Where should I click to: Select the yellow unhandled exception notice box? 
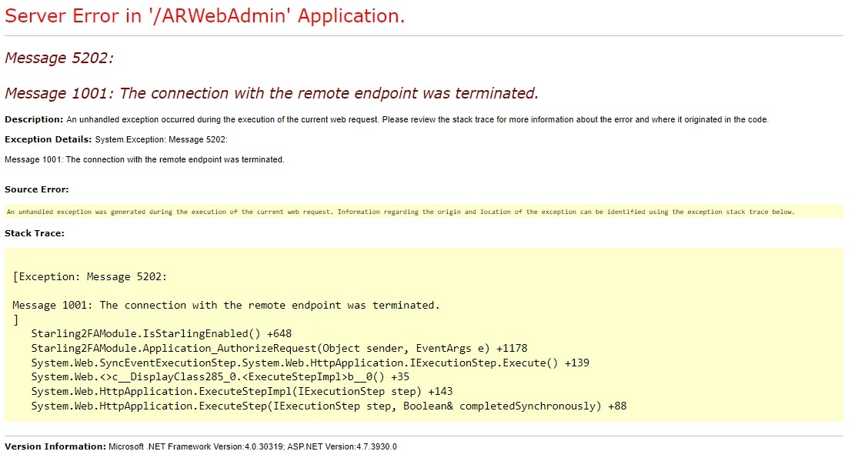[x=400, y=211]
